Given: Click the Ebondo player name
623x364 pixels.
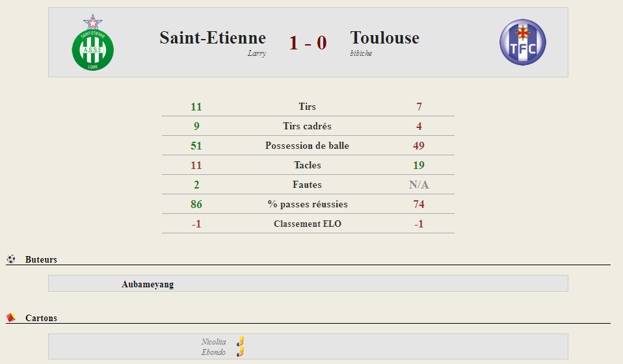Looking at the screenshot, I should 214,352.
